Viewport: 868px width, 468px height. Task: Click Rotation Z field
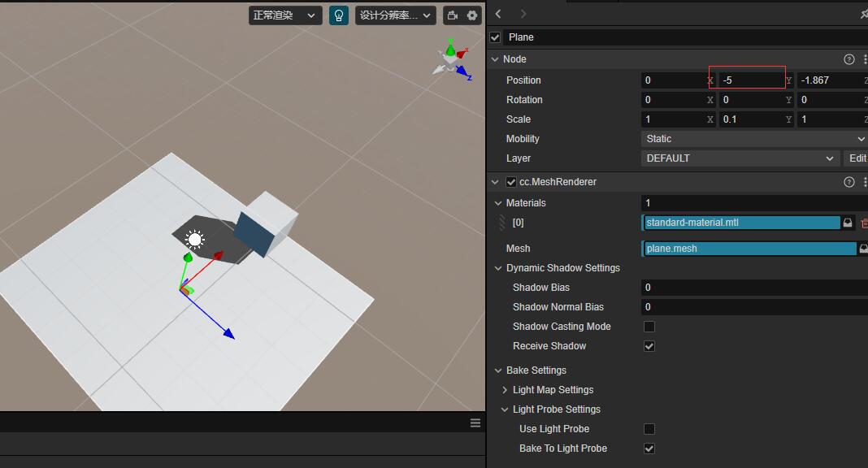coord(832,100)
